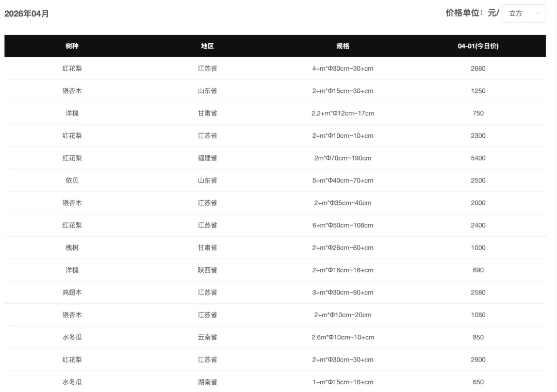
Task: Select the price 2900 cell
Action: click(x=478, y=360)
